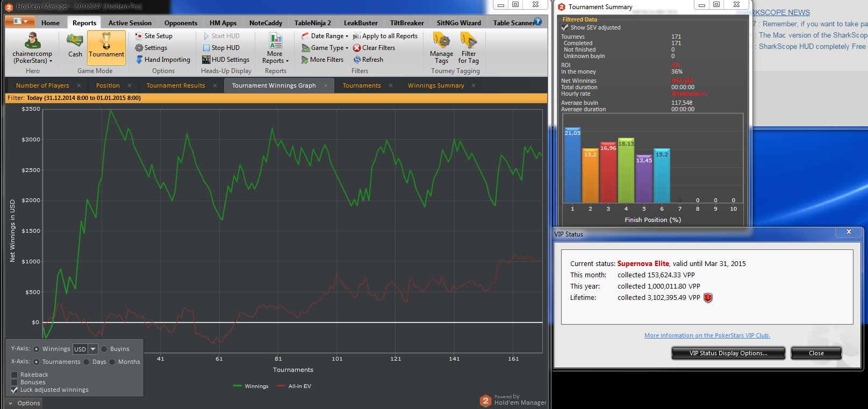
Task: Open More Filters
Action: [322, 60]
